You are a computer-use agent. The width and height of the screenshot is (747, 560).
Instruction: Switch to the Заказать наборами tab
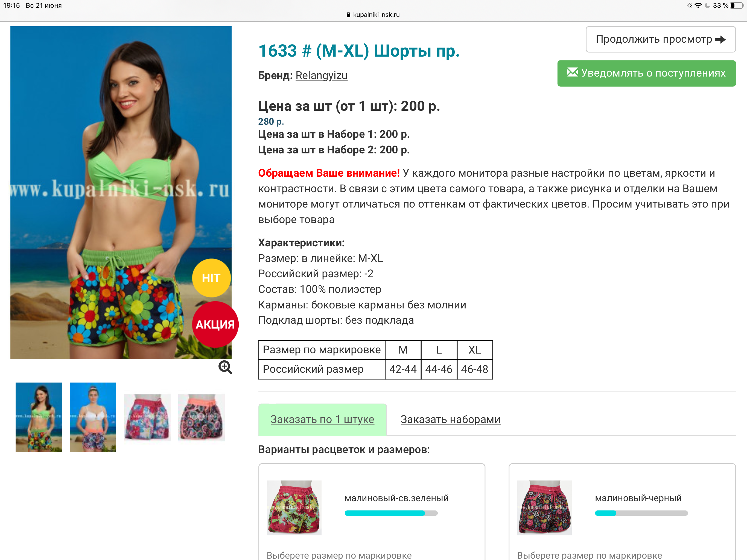coord(450,419)
